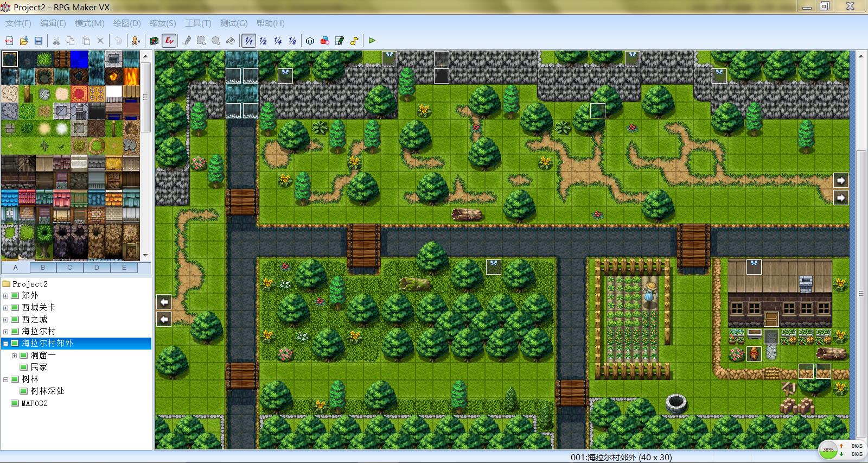Image resolution: width=868 pixels, height=463 pixels.
Task: Open the 帮助(H) menu
Action: point(271,23)
